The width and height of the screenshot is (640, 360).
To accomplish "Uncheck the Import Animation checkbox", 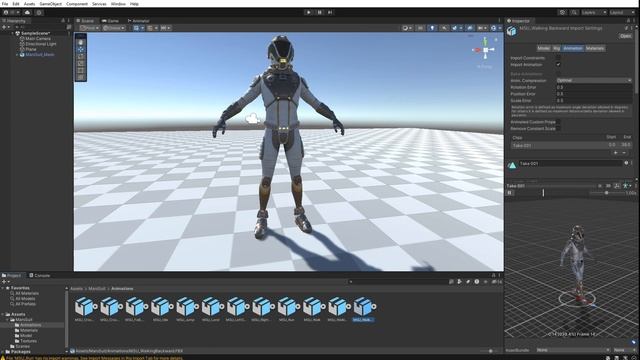I will click(558, 64).
